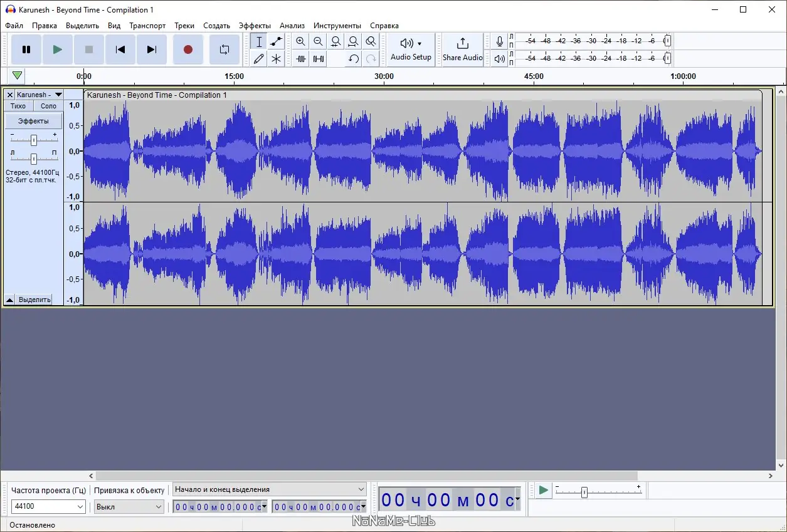Image resolution: width=787 pixels, height=532 pixels.
Task: Click the Zoom In magnifier
Action: coord(301,42)
